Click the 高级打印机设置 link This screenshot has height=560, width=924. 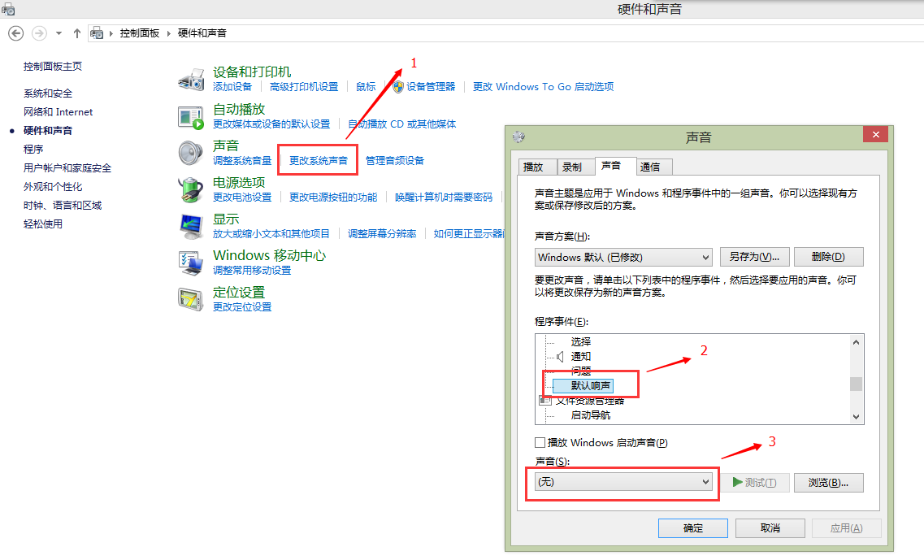[304, 87]
